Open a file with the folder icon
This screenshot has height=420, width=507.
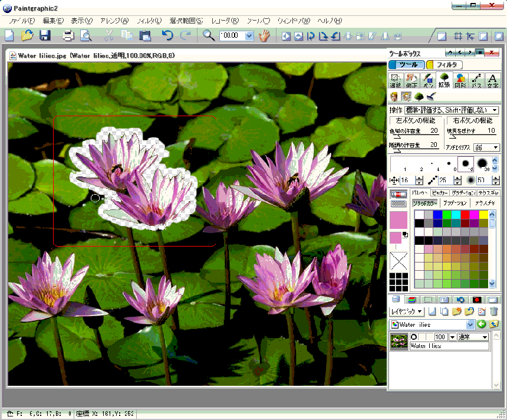coord(27,35)
